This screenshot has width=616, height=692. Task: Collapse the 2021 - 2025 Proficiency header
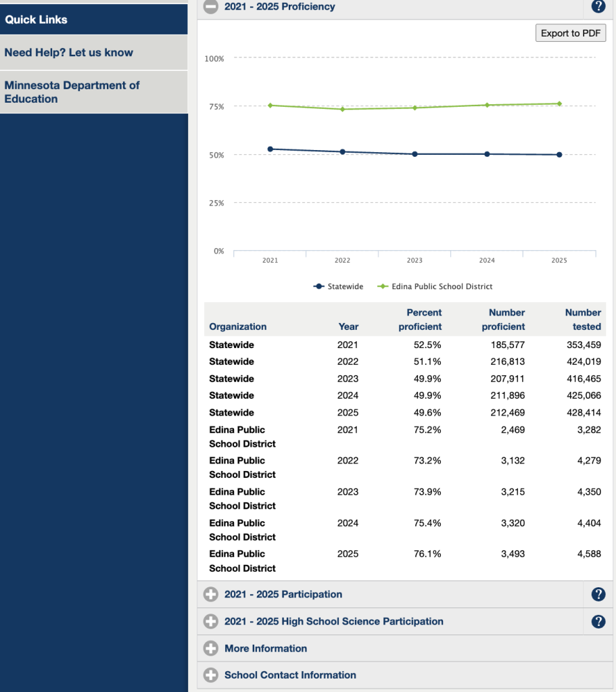click(279, 7)
